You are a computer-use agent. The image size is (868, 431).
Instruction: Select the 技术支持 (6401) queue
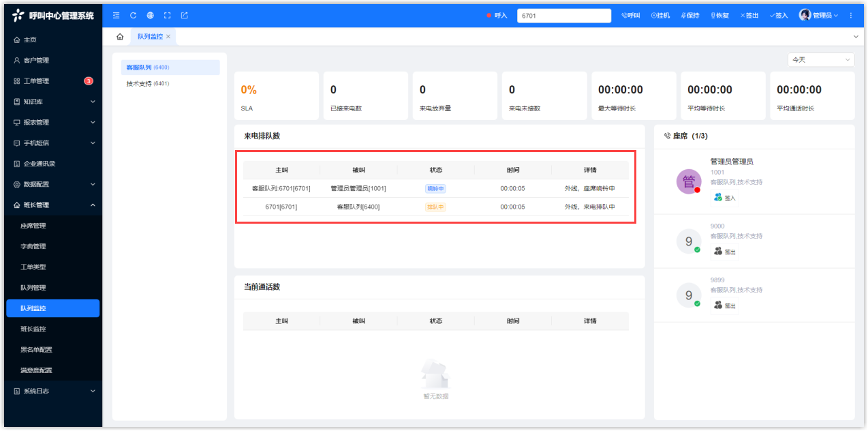pos(147,84)
